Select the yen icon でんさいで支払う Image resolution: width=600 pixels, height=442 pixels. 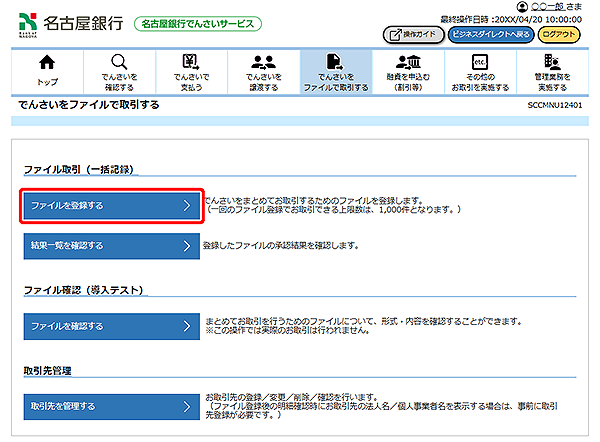(191, 62)
